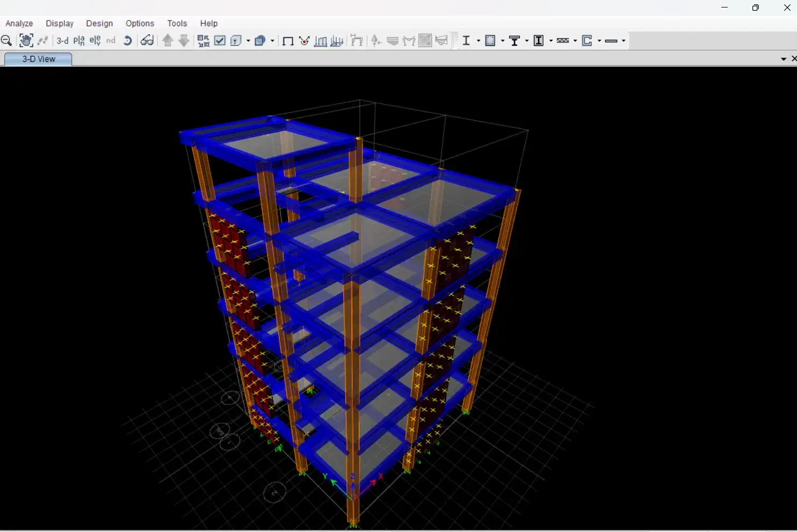The width and height of the screenshot is (797, 532).
Task: Switch to 3-d view using toolbar button
Action: tap(62, 41)
